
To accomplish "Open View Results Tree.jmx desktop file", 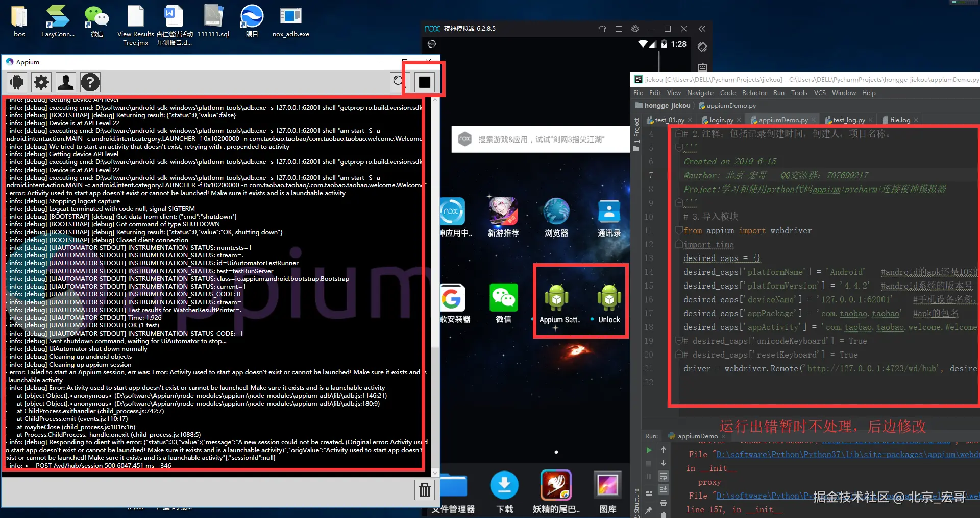I will point(135,26).
